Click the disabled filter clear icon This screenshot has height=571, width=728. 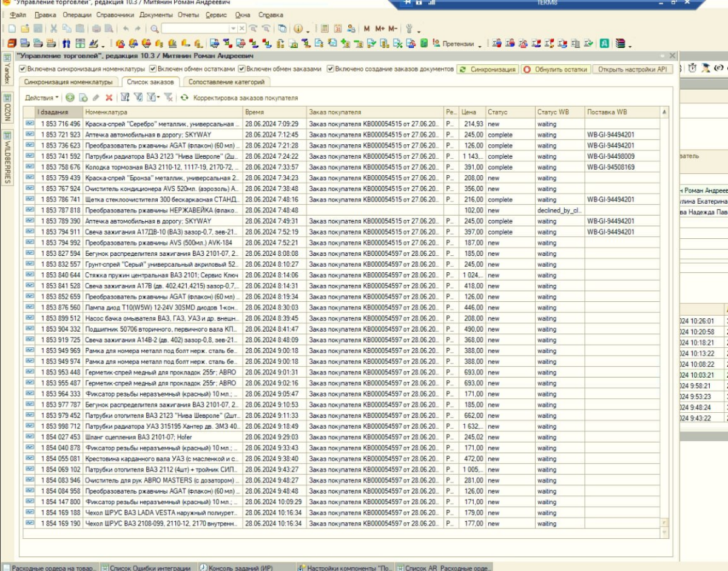click(169, 97)
